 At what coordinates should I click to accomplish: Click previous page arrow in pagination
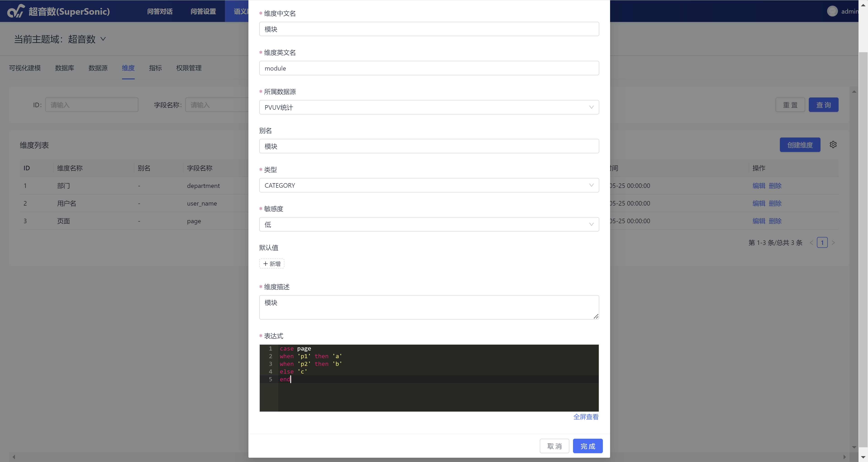[811, 243]
